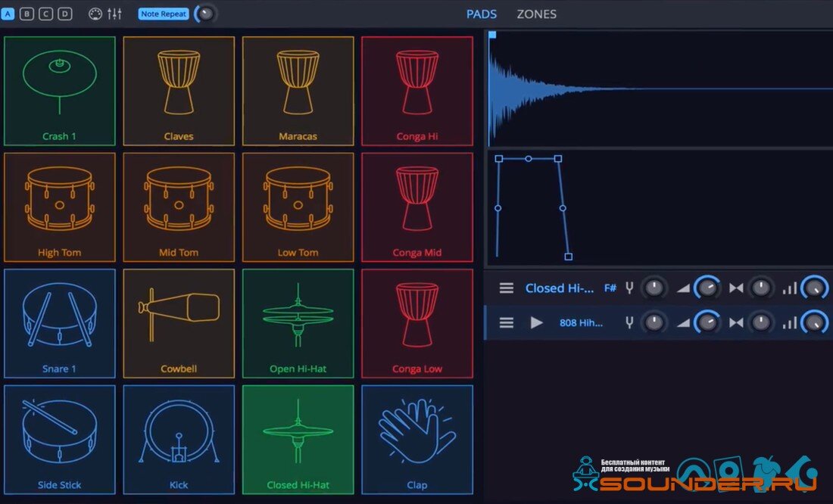
Task: Play the 808 Hih sample preview
Action: 537,323
